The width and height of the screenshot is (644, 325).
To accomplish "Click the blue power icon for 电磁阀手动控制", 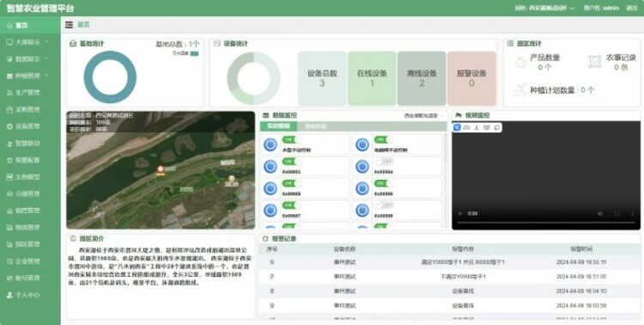I will coord(361,144).
